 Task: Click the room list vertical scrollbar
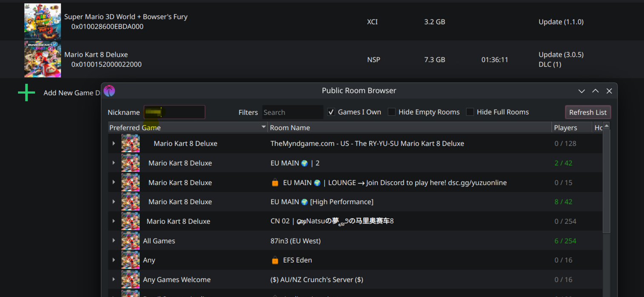click(x=607, y=181)
